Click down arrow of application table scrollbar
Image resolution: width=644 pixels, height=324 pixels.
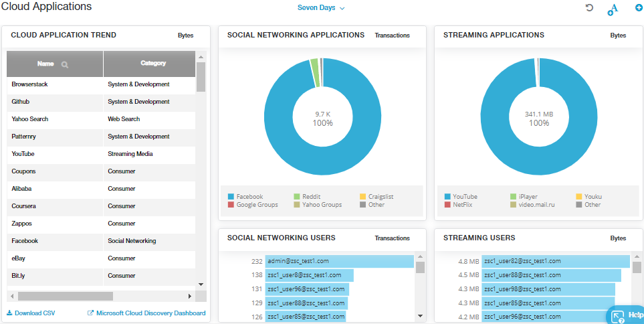pyautogui.click(x=201, y=285)
